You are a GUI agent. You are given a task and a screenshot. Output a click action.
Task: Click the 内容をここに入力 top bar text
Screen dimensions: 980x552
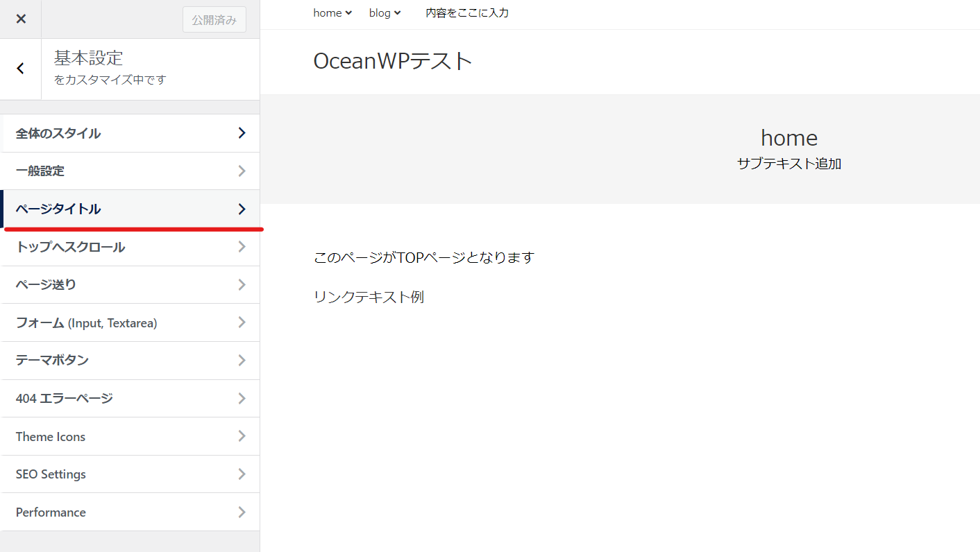click(x=467, y=12)
